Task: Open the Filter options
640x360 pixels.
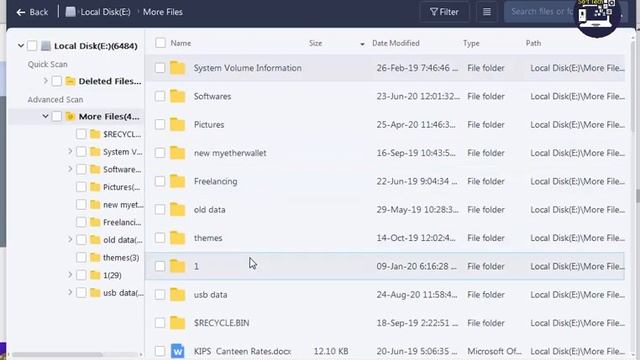Action: [444, 12]
